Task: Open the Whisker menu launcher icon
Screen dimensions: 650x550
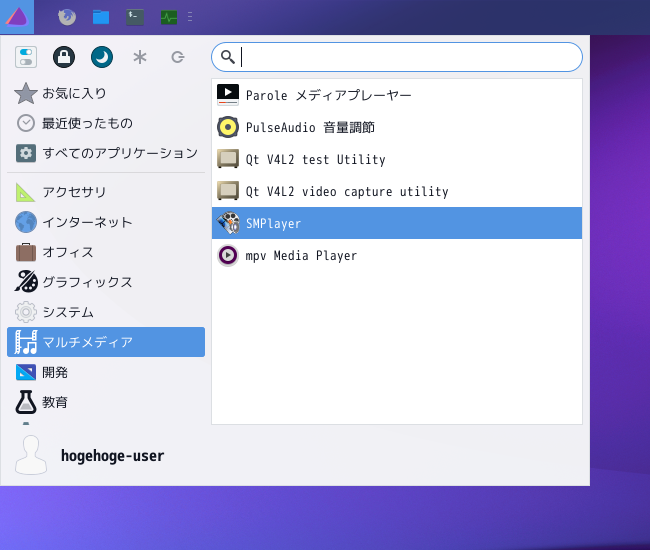Action: pos(17,17)
